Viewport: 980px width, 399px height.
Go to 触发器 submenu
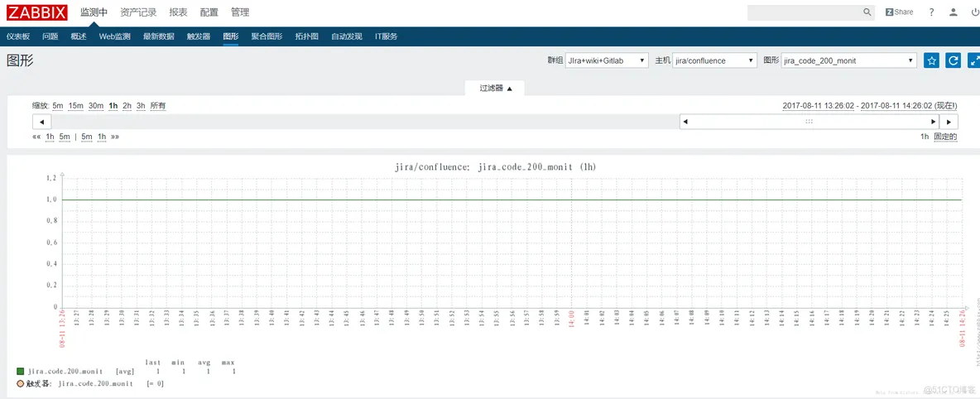click(199, 36)
